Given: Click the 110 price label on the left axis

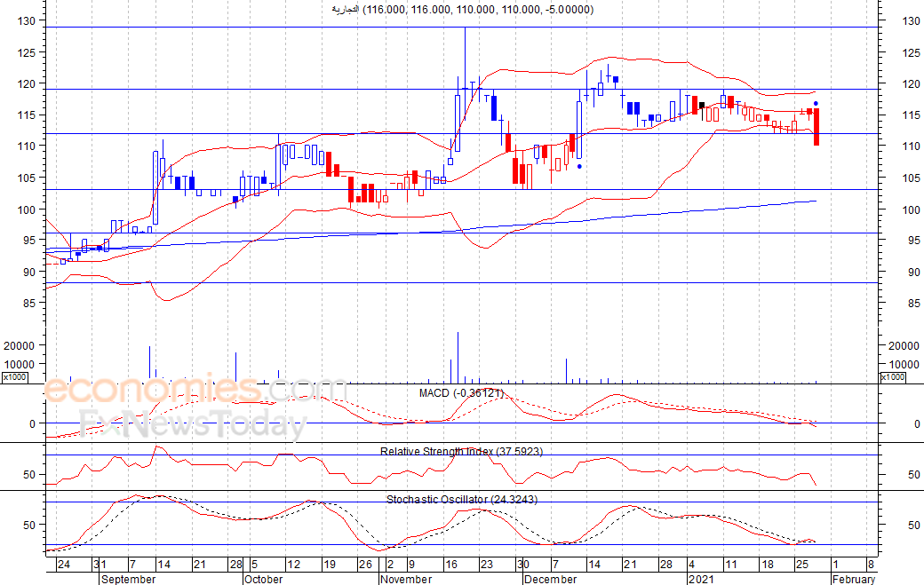Looking at the screenshot, I should pyautogui.click(x=28, y=146).
